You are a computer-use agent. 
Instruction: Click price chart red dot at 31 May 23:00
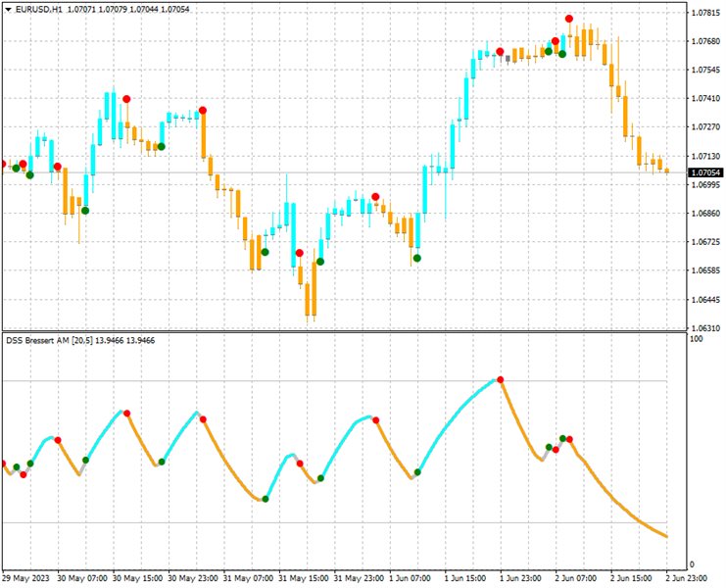click(x=375, y=196)
